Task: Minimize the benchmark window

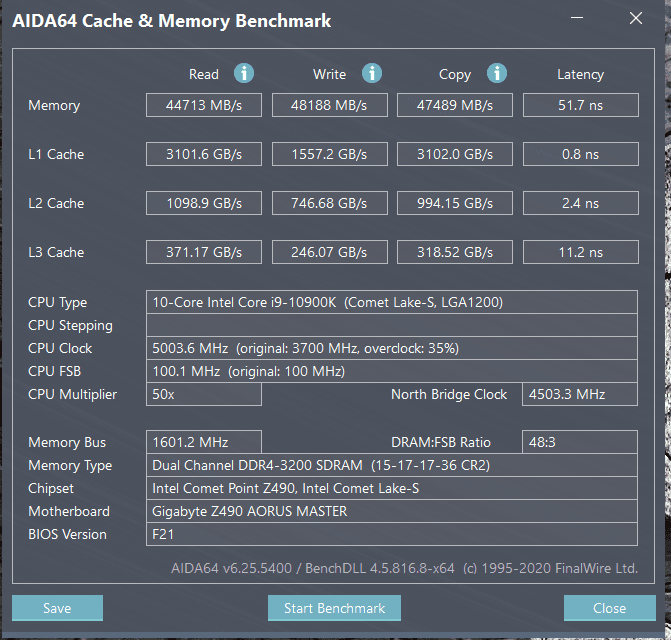Action: click(x=577, y=18)
